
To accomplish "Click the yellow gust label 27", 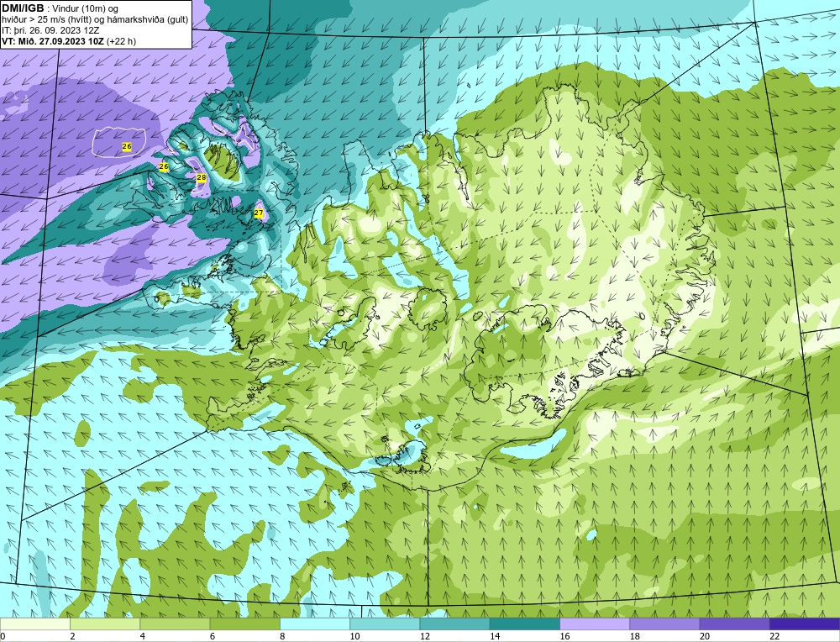I will pyautogui.click(x=259, y=213).
